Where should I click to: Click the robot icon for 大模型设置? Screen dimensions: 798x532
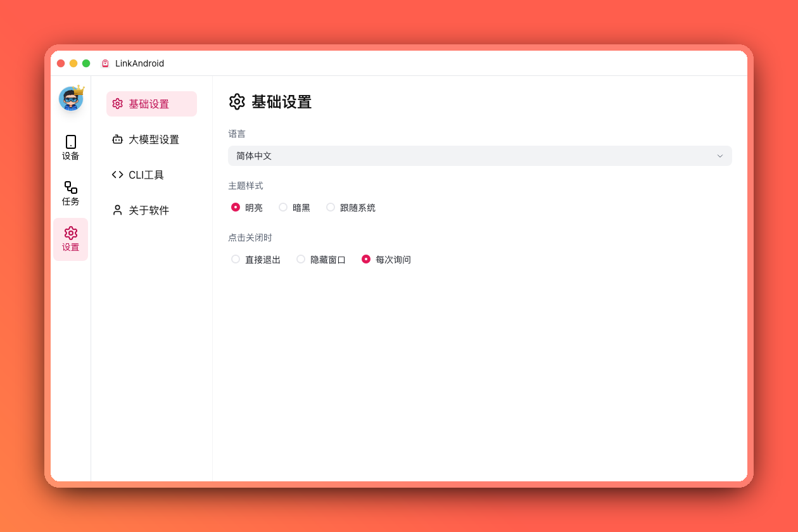pos(117,139)
